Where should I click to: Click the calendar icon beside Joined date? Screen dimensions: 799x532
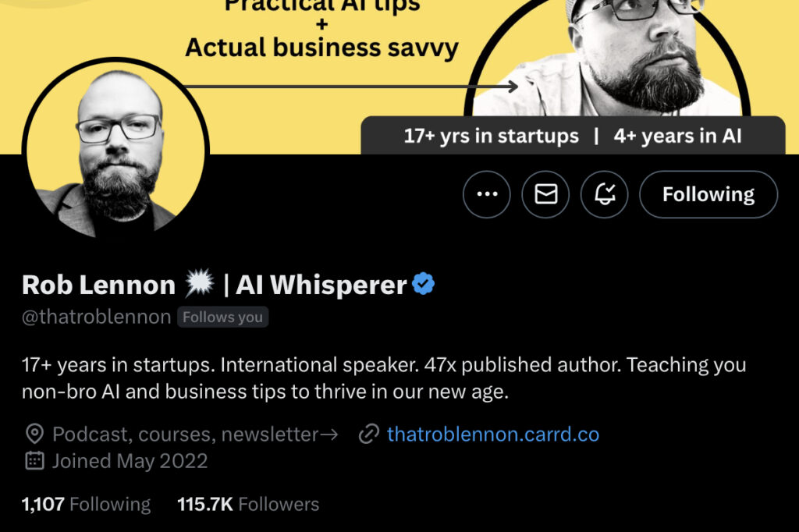coord(34,461)
